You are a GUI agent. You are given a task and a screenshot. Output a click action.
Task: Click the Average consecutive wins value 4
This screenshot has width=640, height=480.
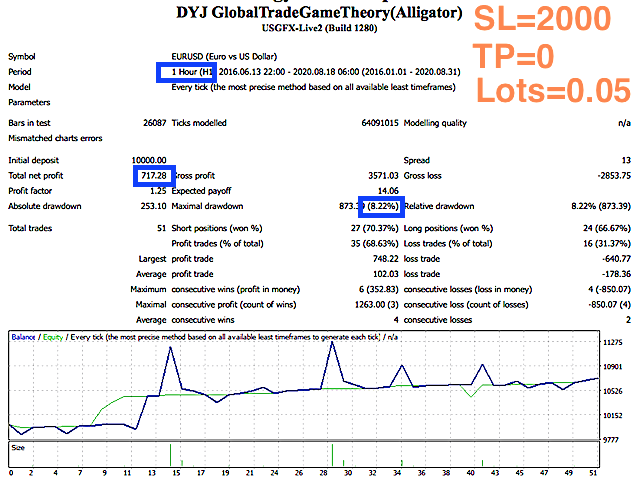click(396, 320)
